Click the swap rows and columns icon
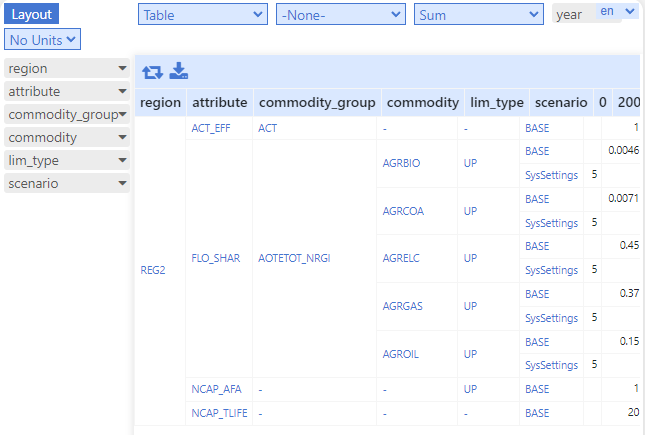Viewport: 645px width, 435px height. coord(152,72)
